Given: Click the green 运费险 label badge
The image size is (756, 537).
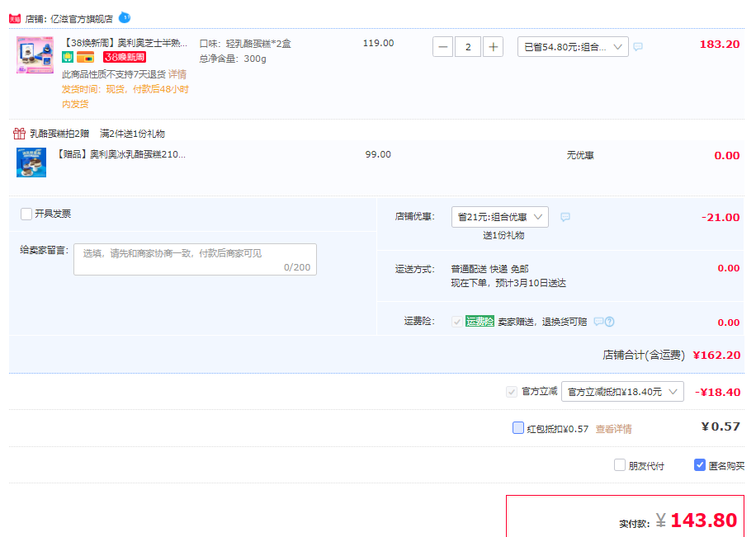Looking at the screenshot, I should coord(480,322).
